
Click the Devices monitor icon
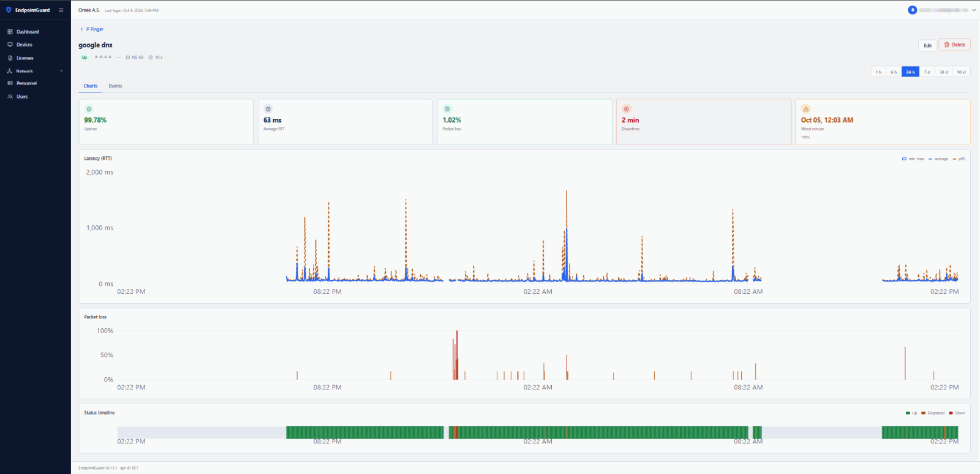tap(10, 45)
